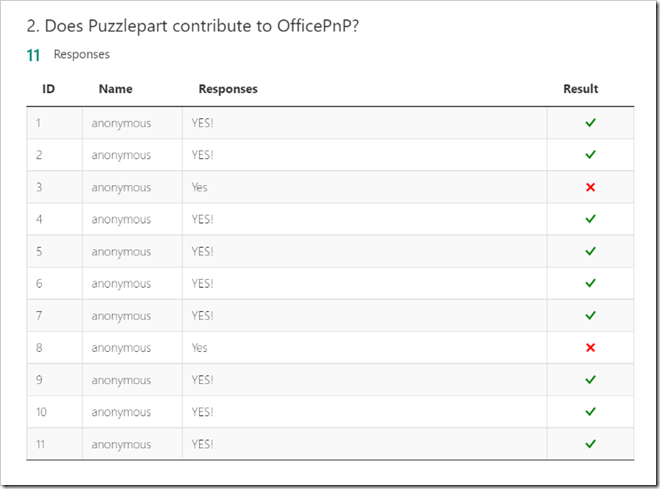Click the checkmark icon in row 5
Screen dimensions: 660x489
pos(590,251)
